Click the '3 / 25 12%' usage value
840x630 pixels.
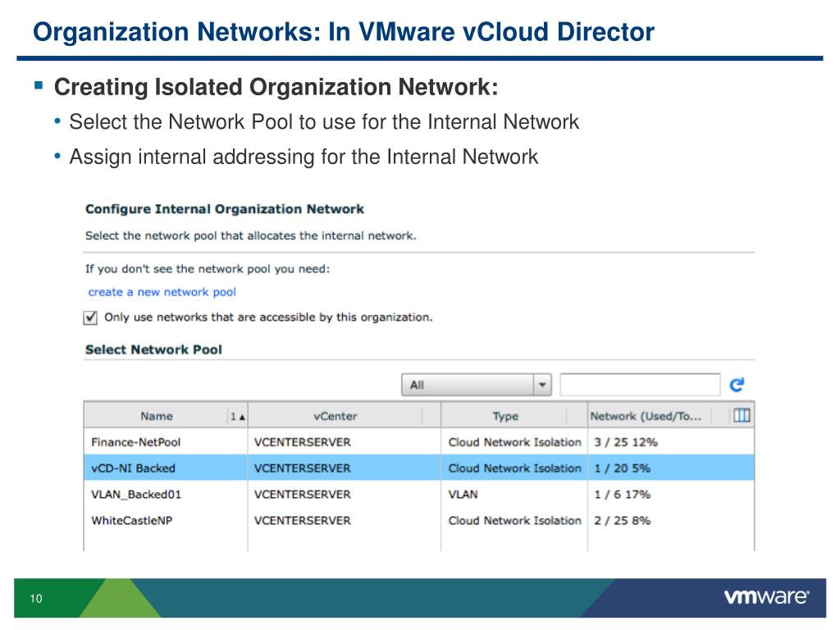tap(625, 442)
